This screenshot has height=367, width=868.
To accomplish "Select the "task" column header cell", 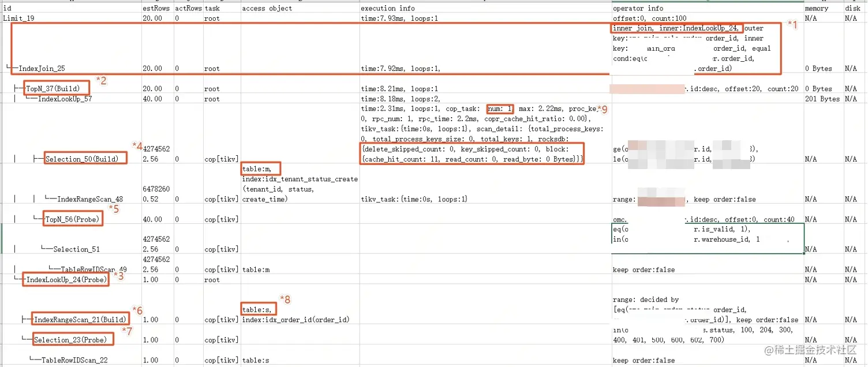I will pos(222,8).
